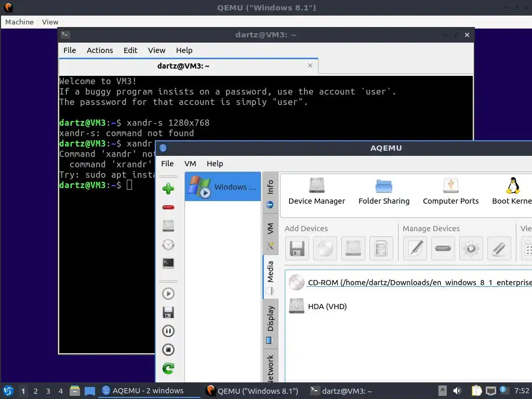
Task: Click the system clock in the tray
Action: click(522, 391)
